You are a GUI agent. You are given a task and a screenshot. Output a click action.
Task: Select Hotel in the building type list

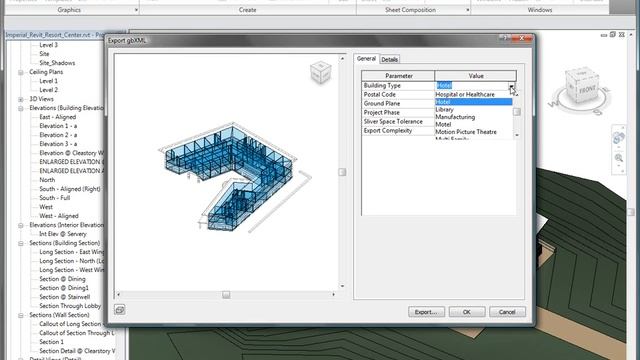(x=473, y=102)
